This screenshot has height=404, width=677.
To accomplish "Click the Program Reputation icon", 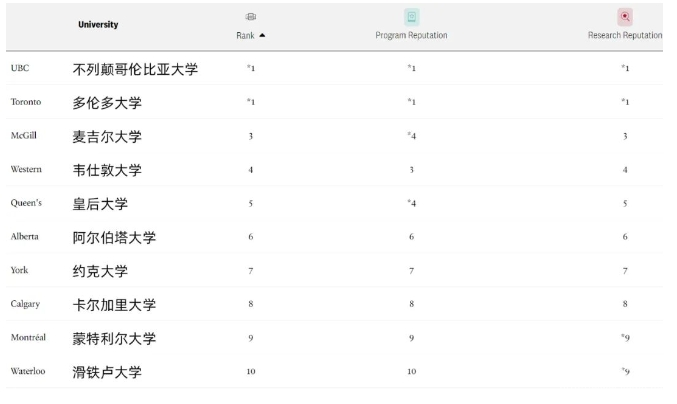I will [411, 17].
